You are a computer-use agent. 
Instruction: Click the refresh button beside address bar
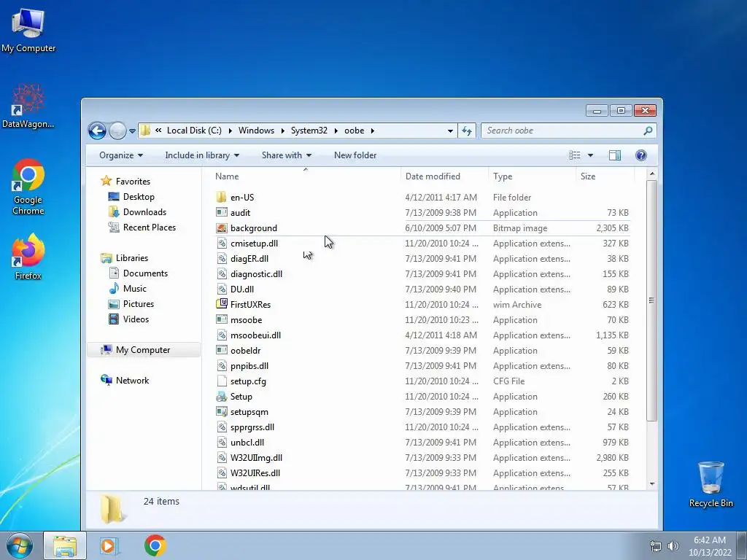pos(467,131)
